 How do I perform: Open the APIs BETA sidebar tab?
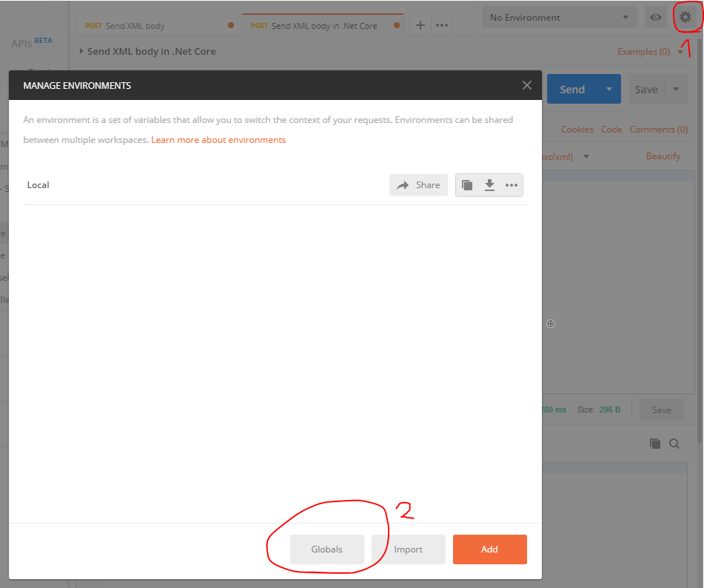[32, 43]
